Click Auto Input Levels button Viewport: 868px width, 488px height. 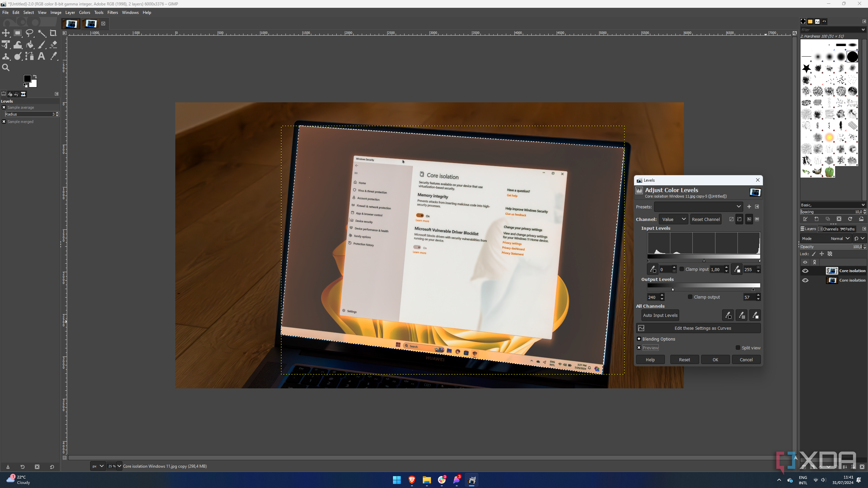click(660, 316)
